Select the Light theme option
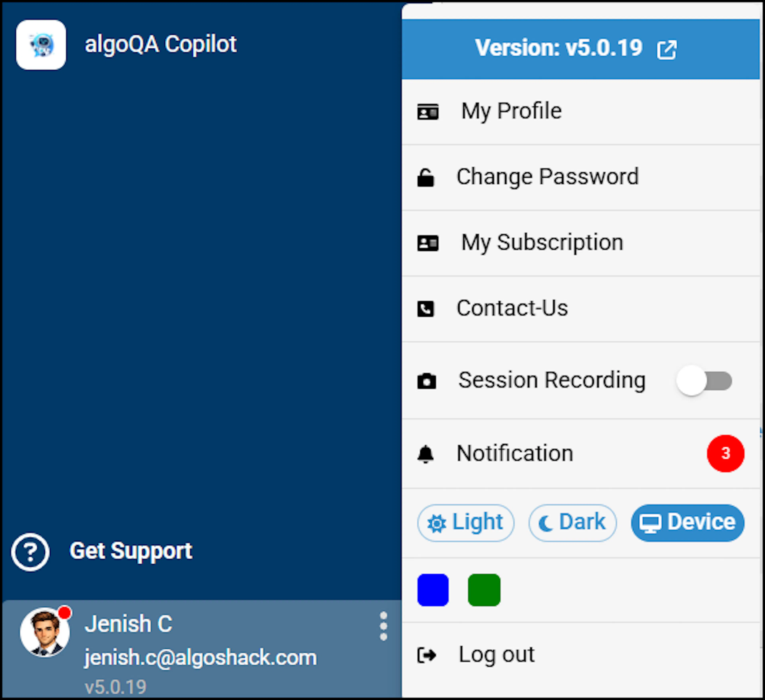765x700 pixels. [x=466, y=523]
